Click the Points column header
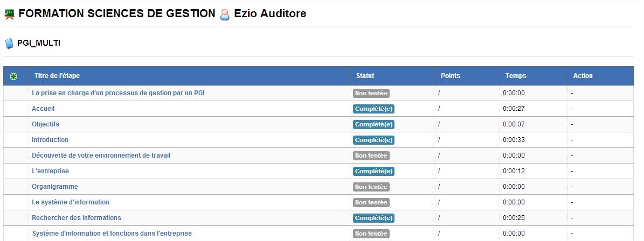This screenshot has height=241, width=644. point(451,76)
